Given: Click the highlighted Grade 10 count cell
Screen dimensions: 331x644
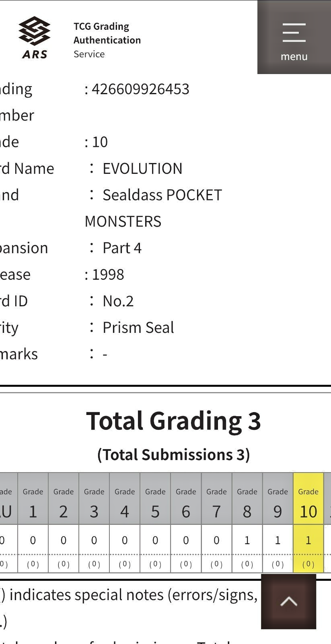Looking at the screenshot, I should click(x=308, y=540).
